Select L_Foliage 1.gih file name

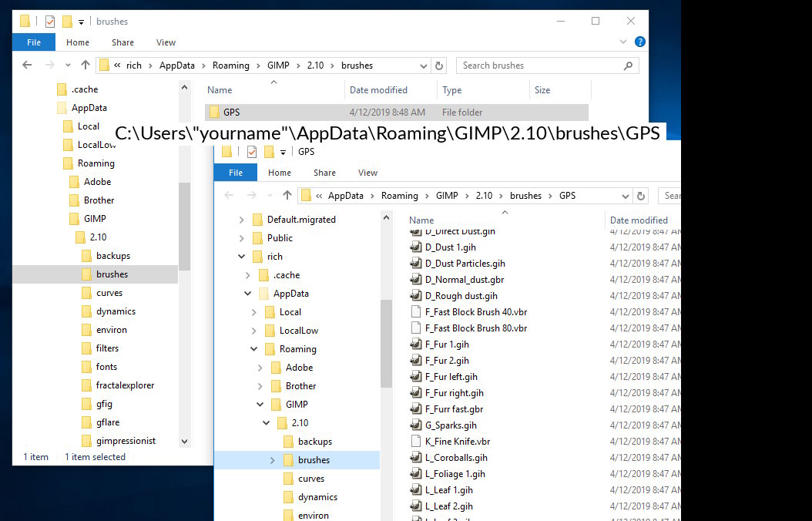(x=455, y=474)
